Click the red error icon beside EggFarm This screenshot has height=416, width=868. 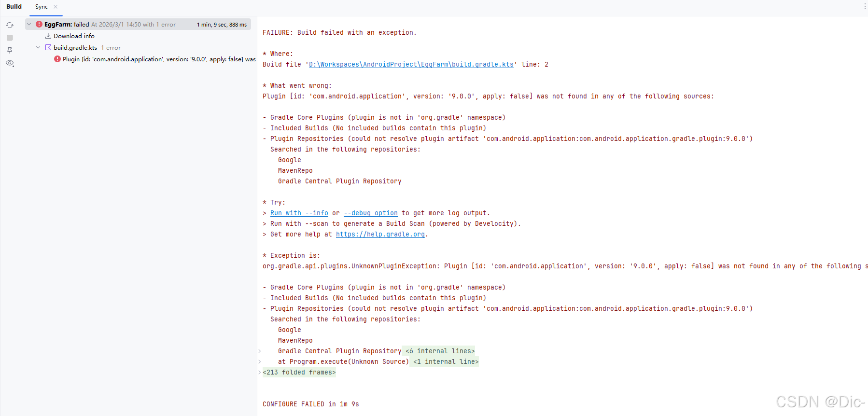(39, 24)
